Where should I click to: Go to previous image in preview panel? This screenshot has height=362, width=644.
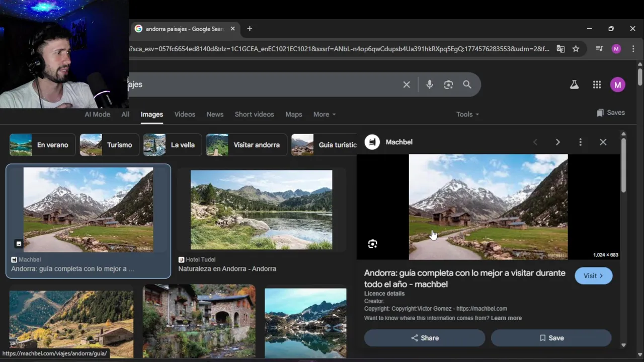[535, 142]
